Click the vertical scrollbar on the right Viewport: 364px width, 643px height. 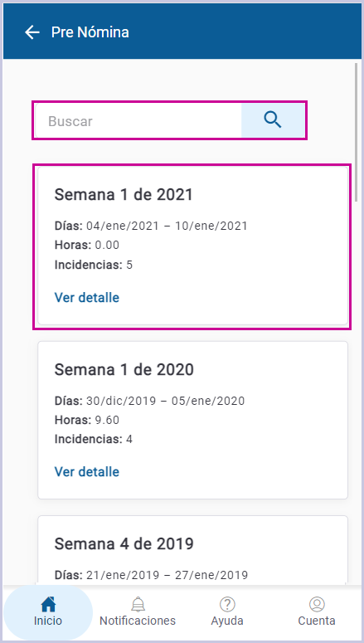(357, 131)
